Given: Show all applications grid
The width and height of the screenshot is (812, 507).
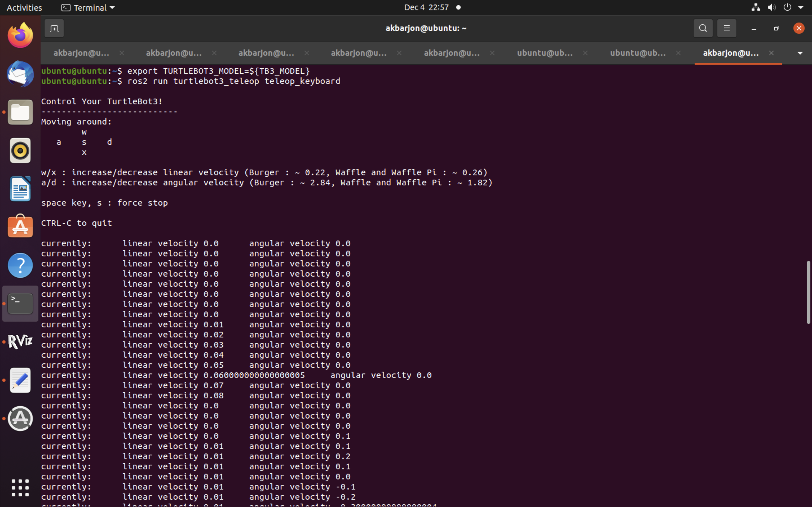Looking at the screenshot, I should pyautogui.click(x=20, y=488).
